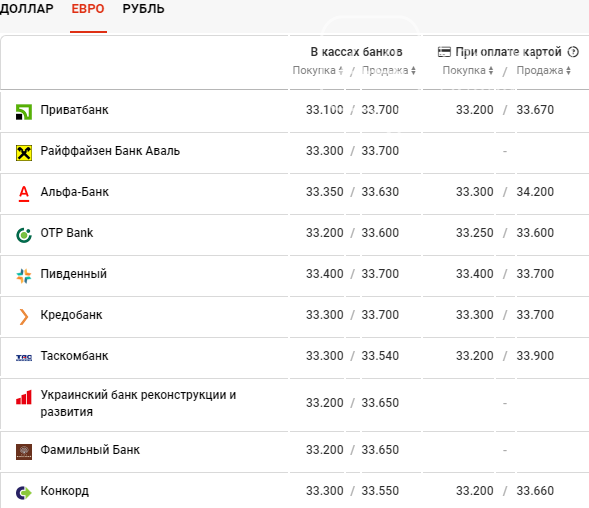
Task: Open the Кредобанк link
Action: [x=71, y=314]
